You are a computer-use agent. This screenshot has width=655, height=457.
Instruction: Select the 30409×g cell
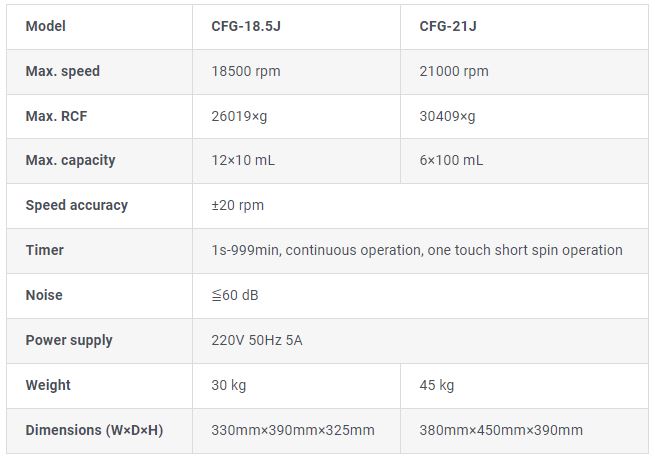(x=447, y=116)
